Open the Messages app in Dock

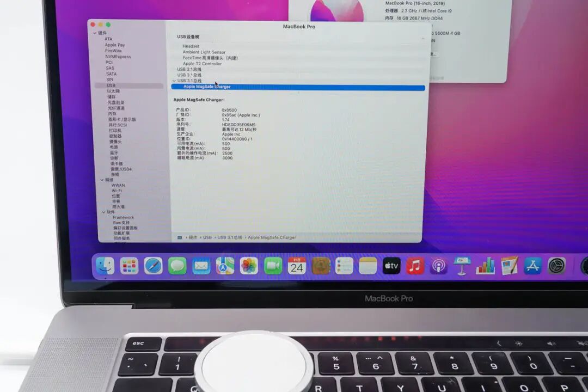pyautogui.click(x=177, y=266)
